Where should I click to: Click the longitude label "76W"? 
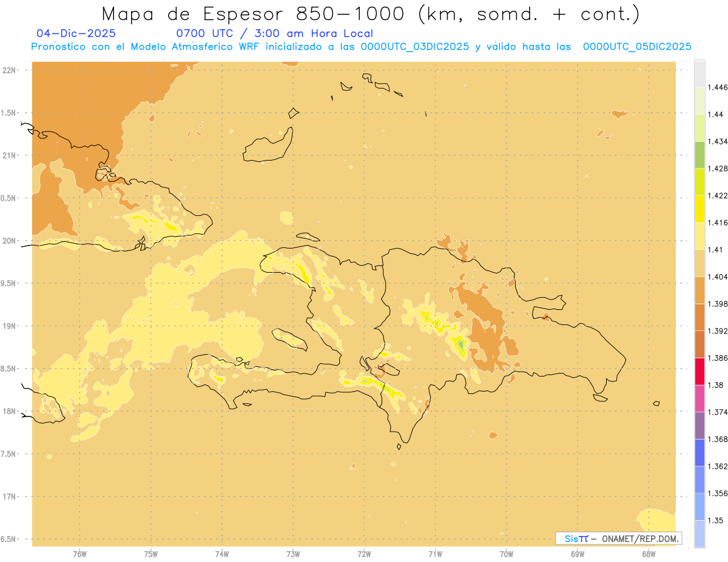click(79, 554)
